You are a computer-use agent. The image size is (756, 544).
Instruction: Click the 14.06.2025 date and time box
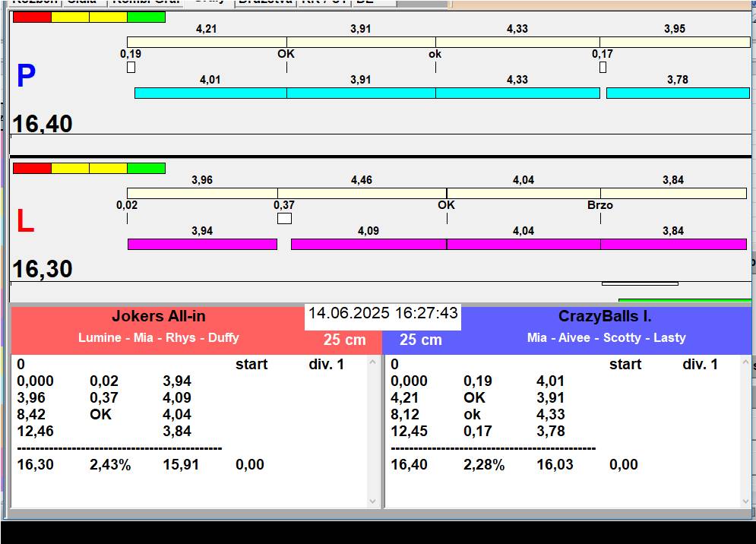(383, 314)
